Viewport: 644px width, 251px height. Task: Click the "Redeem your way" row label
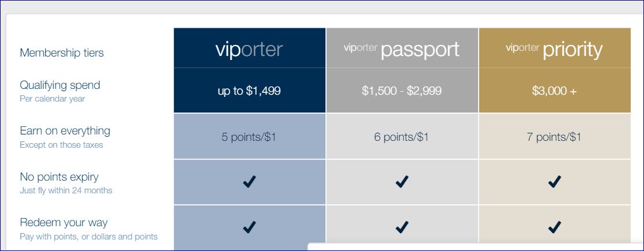pos(64,223)
